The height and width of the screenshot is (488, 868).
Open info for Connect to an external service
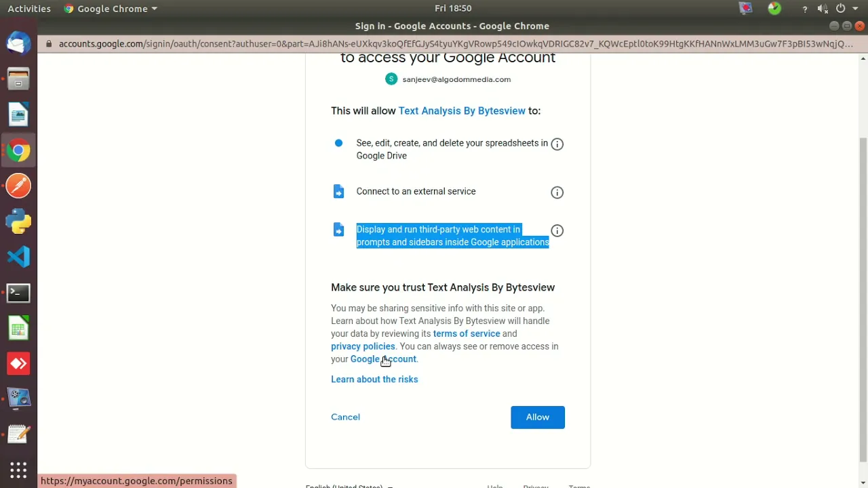557,192
